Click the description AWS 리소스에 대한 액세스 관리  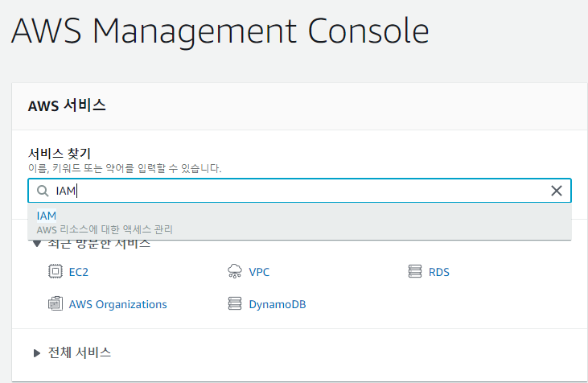click(x=105, y=229)
